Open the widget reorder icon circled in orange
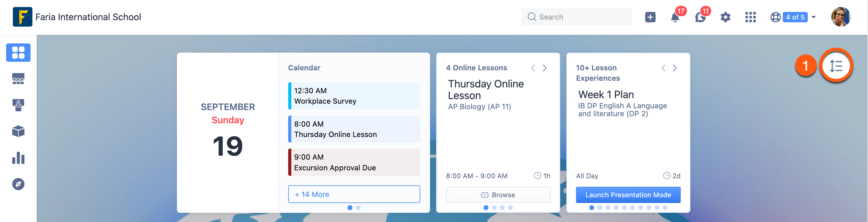The height and width of the screenshot is (222, 868). tap(836, 66)
